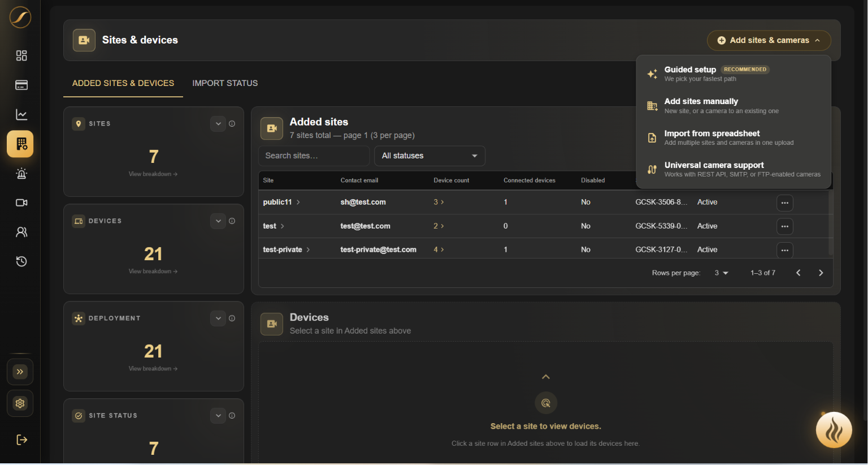
Task: Click View breakdown under Sites count
Action: pos(153,174)
